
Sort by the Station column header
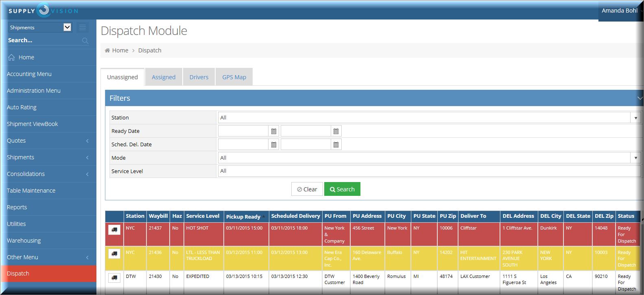(135, 216)
